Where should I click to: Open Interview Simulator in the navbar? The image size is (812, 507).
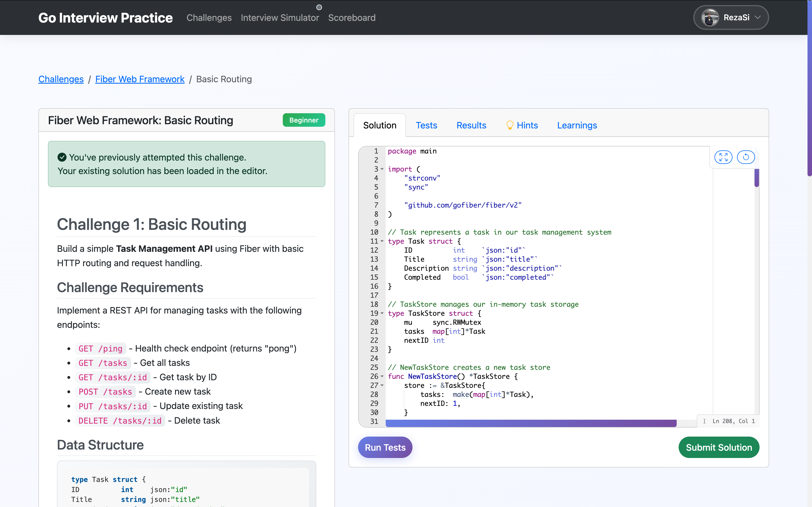[x=279, y=17]
